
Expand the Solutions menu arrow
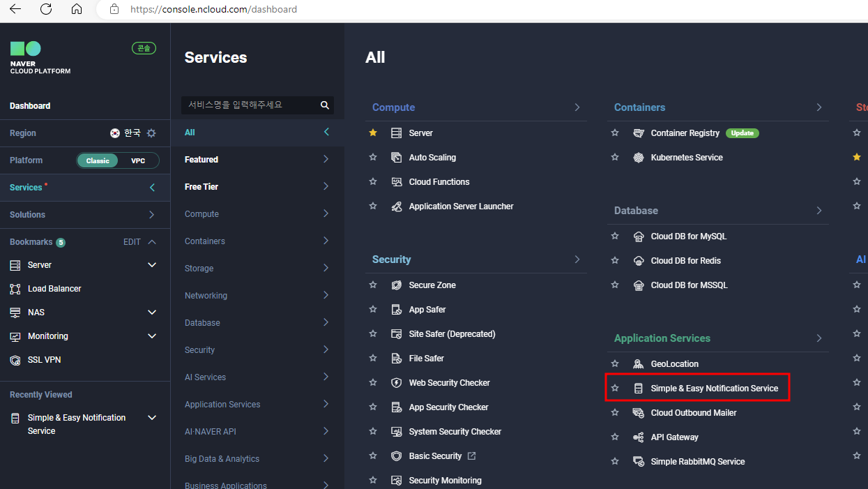coord(152,215)
